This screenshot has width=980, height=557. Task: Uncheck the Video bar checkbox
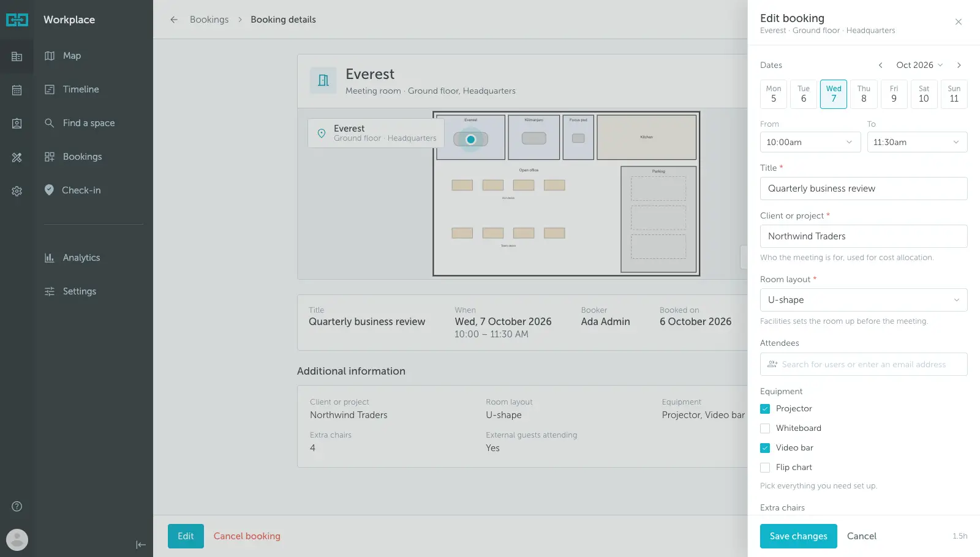point(765,448)
